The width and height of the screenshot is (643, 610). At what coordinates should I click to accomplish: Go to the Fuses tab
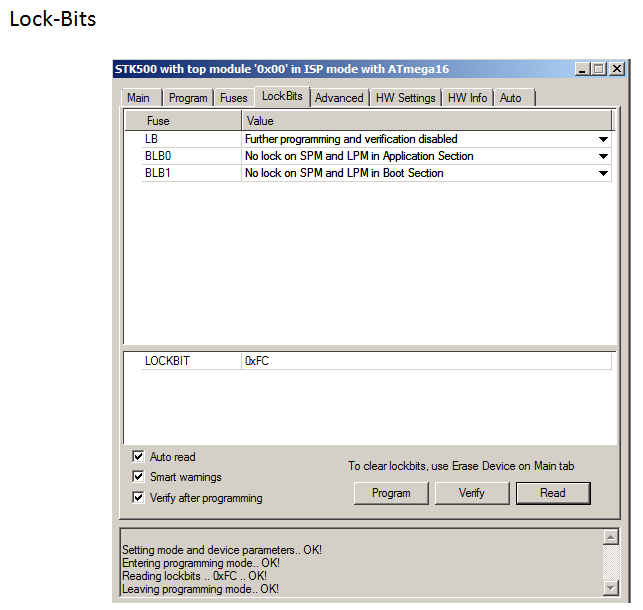click(x=234, y=98)
